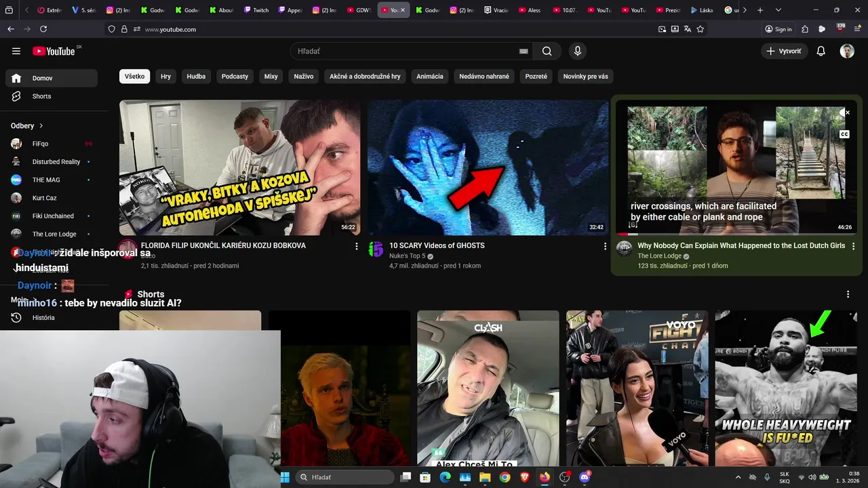Screen dimensions: 868x488
Task: Open the YouTube hamburger guide menu
Action: [x=16, y=51]
